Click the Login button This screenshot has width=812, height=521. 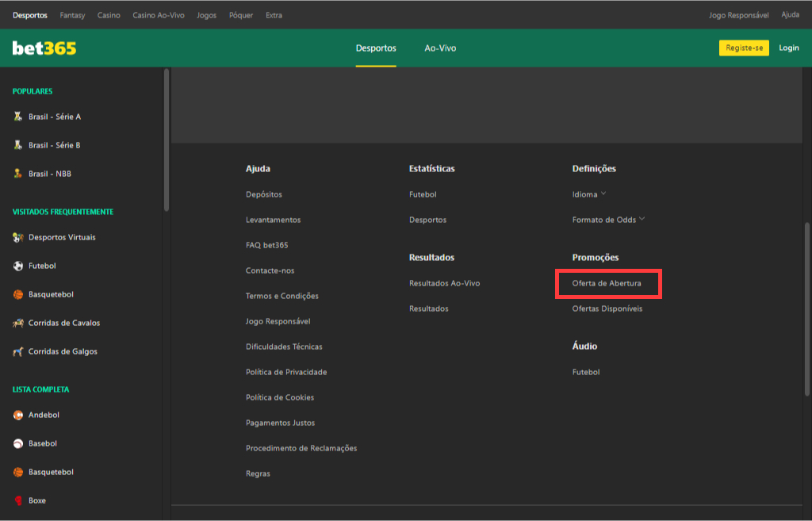(789, 48)
